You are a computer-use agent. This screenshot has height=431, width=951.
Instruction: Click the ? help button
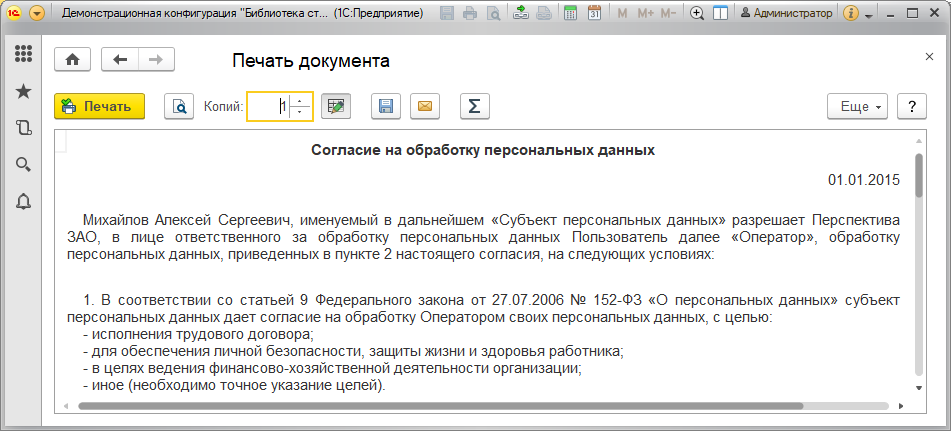click(x=912, y=106)
